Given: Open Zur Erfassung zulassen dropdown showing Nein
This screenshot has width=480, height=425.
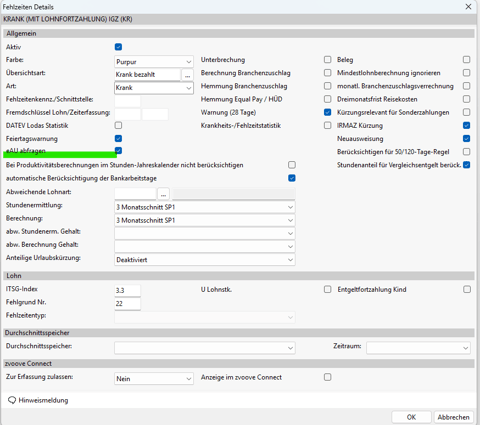Looking at the screenshot, I should pos(154,379).
